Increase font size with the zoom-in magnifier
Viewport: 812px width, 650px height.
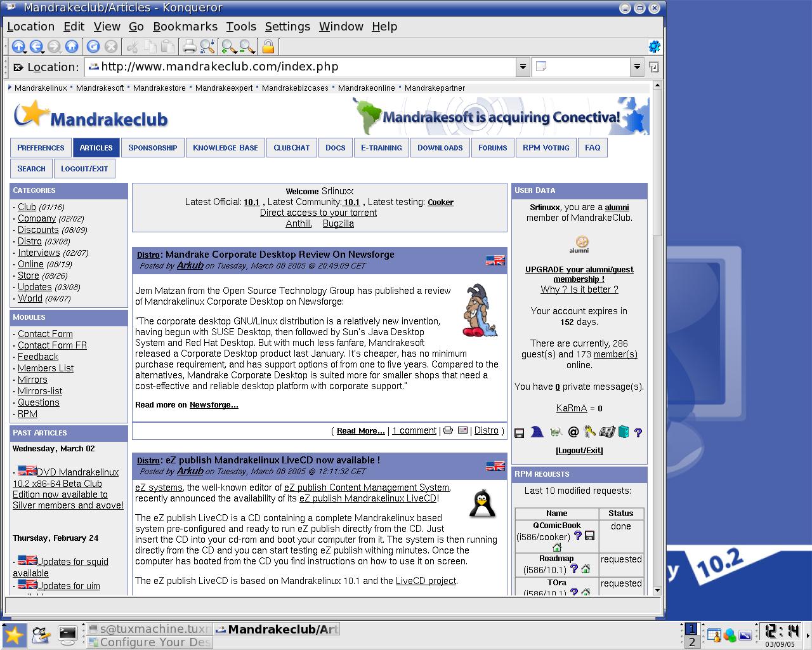point(228,46)
